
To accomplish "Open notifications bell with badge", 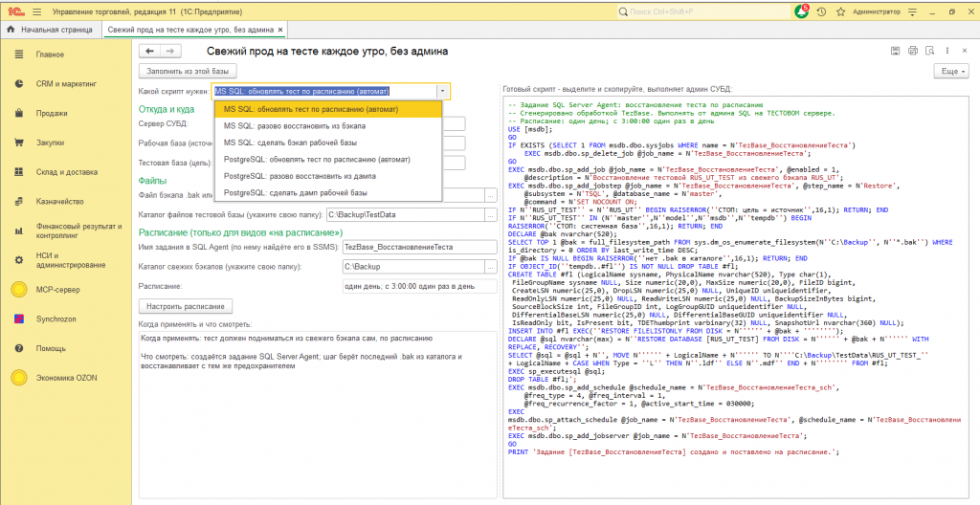I will pyautogui.click(x=801, y=11).
